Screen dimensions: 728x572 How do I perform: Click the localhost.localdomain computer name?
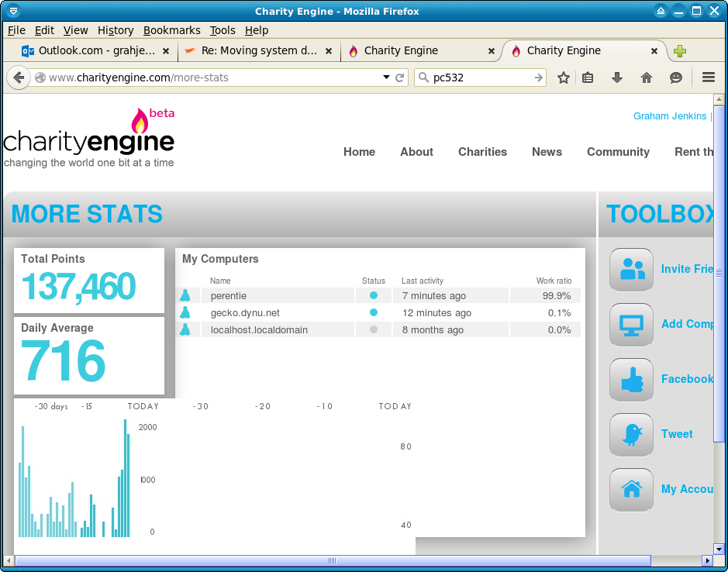259,330
